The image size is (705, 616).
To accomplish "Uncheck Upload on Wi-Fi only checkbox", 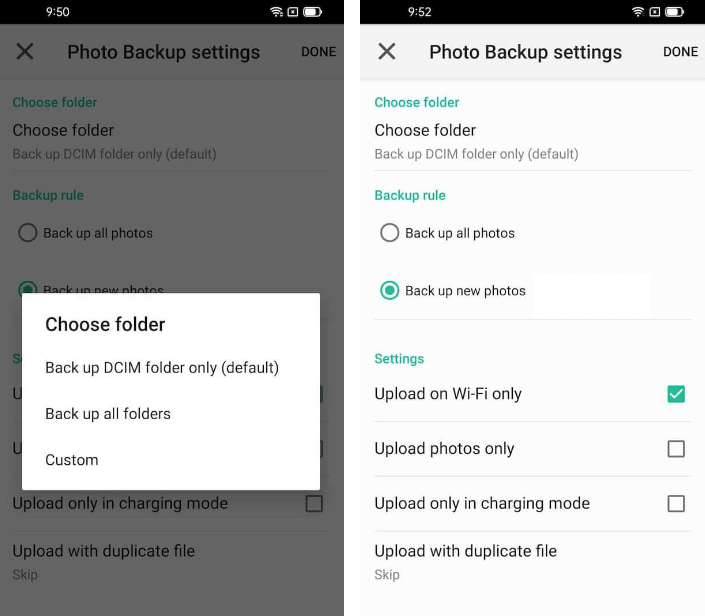I will pos(676,394).
